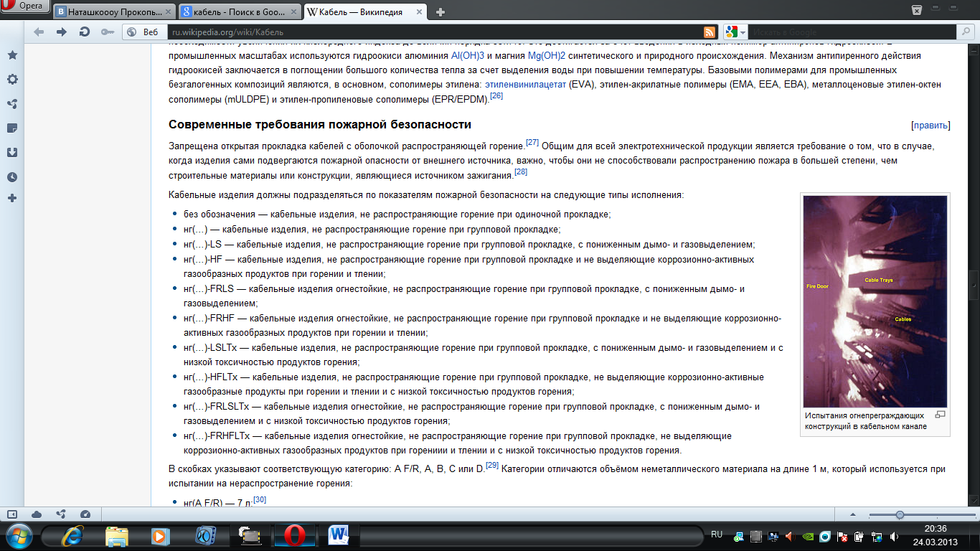This screenshot has height=551, width=980.
Task: Click the Искать в Google search field
Action: 852,32
